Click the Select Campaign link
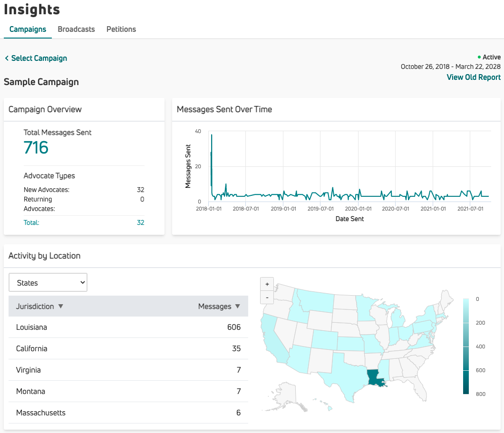The image size is (504, 433). tap(39, 58)
